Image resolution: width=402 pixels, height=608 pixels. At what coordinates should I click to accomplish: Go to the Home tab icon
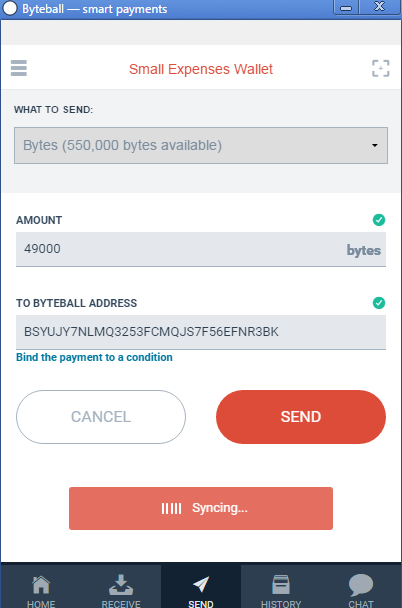pyautogui.click(x=41, y=585)
